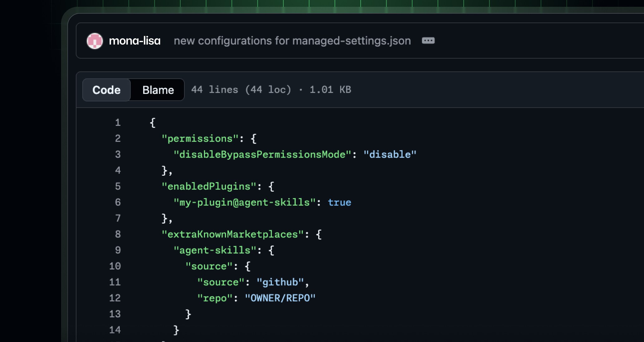Click the "agent-skills" key on line 9
The image size is (644, 342).
click(215, 250)
